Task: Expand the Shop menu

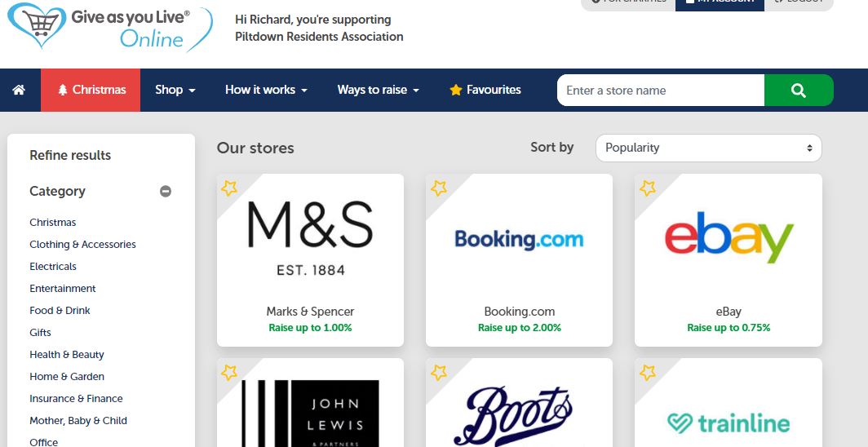Action: pyautogui.click(x=175, y=90)
